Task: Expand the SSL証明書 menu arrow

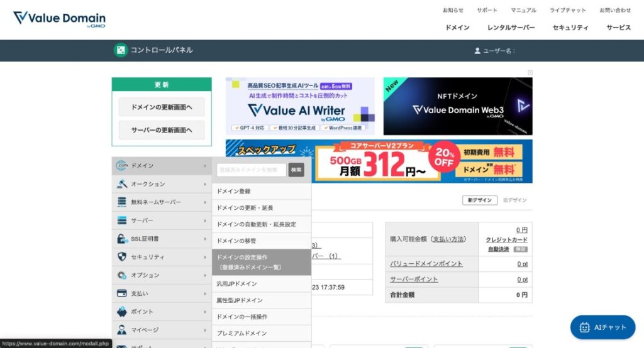Action: point(205,239)
